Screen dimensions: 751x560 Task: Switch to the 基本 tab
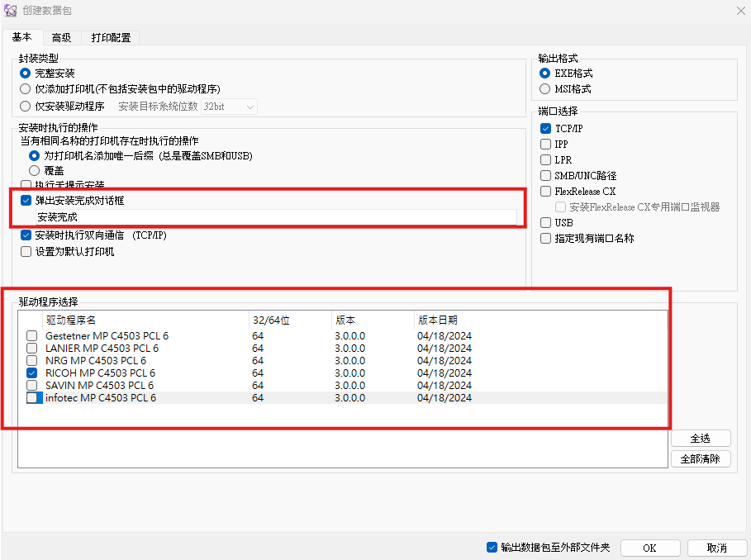pyautogui.click(x=22, y=37)
